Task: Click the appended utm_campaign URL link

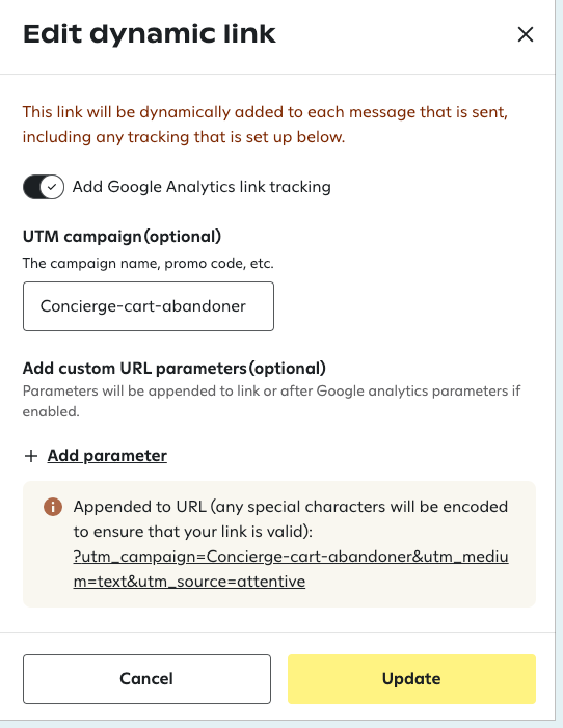Action: 291,557
